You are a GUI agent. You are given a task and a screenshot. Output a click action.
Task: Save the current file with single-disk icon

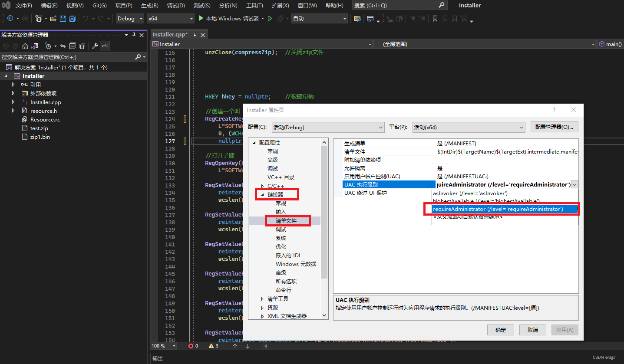tap(63, 19)
